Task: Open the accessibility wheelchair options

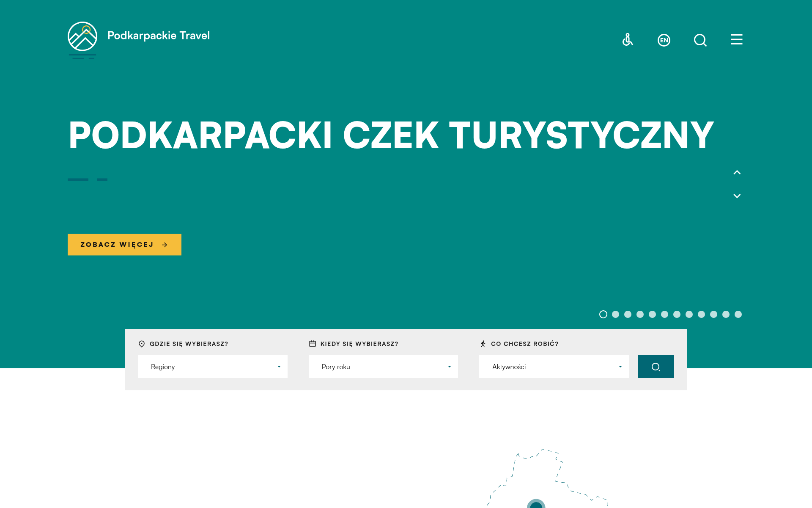Action: [x=628, y=40]
